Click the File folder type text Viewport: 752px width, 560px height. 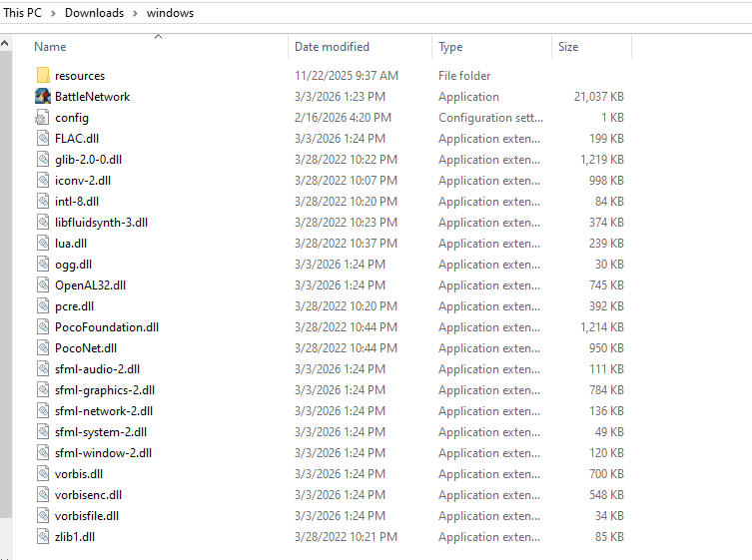tap(464, 75)
